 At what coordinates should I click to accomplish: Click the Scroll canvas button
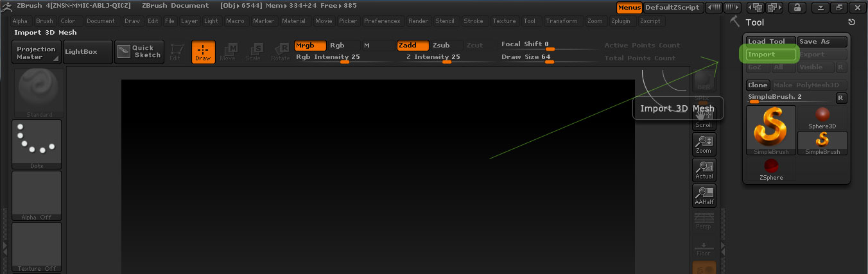[x=704, y=119]
